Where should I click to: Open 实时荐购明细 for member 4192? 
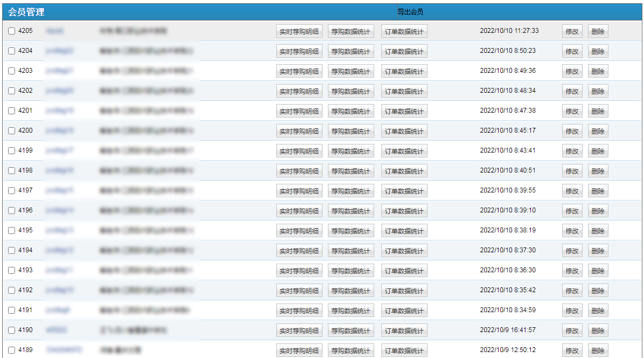299,291
